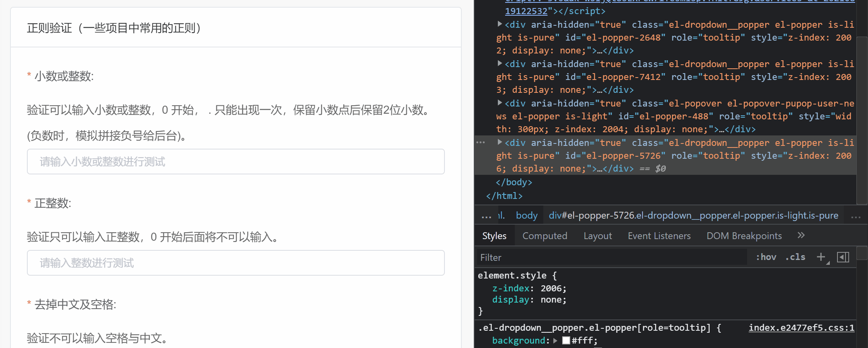Click the 验证不可以输入空格与中文 description text
Image resolution: width=868 pixels, height=348 pixels.
[97, 338]
